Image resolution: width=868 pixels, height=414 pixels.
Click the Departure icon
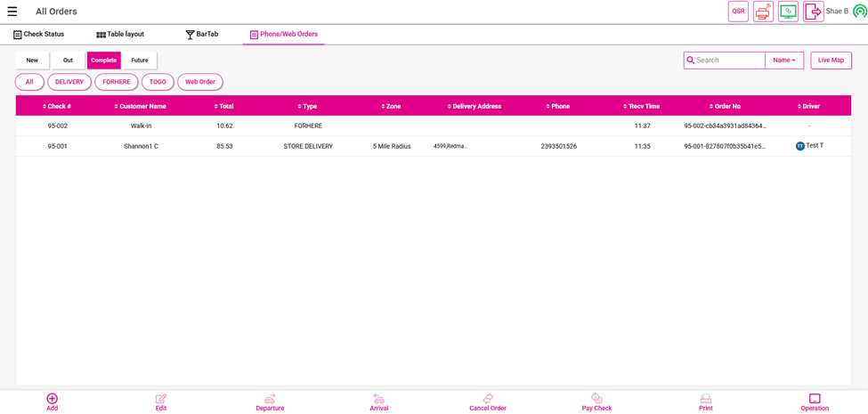[270, 399]
